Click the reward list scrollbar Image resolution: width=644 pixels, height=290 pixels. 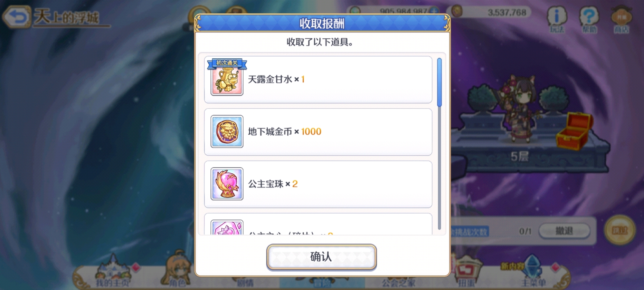coord(439,143)
